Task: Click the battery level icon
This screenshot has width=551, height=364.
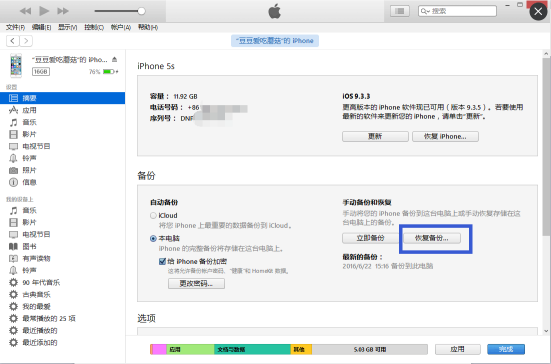Action: point(109,72)
